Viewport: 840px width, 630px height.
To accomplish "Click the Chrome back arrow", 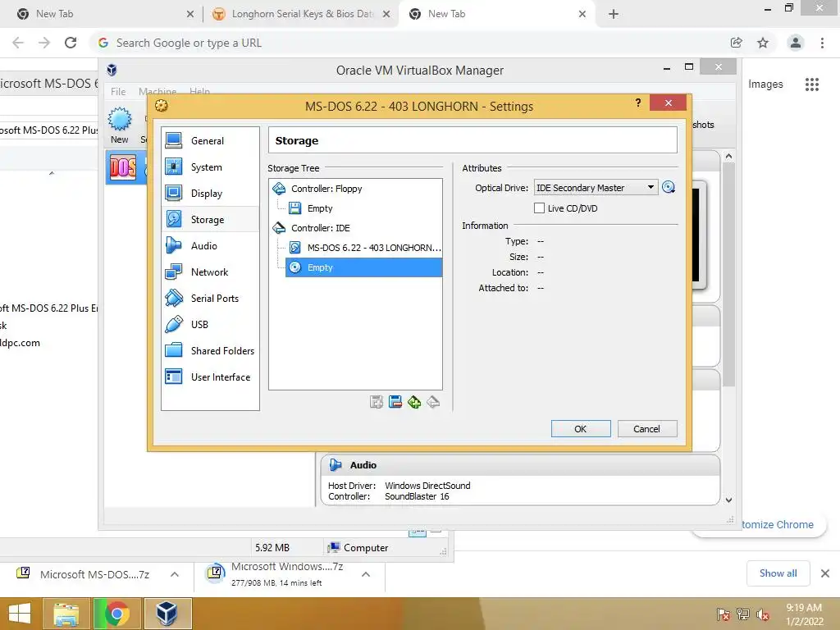I will 18,43.
